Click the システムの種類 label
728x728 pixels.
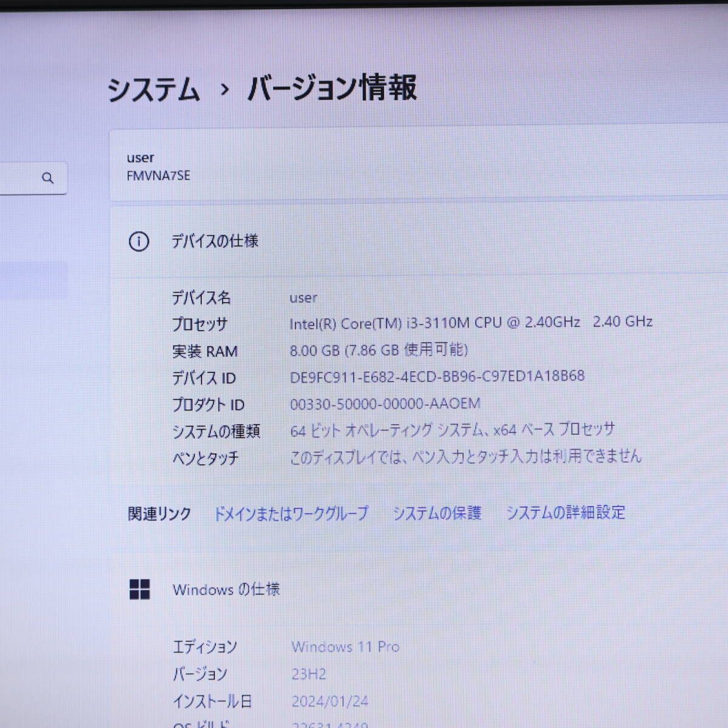click(216, 431)
